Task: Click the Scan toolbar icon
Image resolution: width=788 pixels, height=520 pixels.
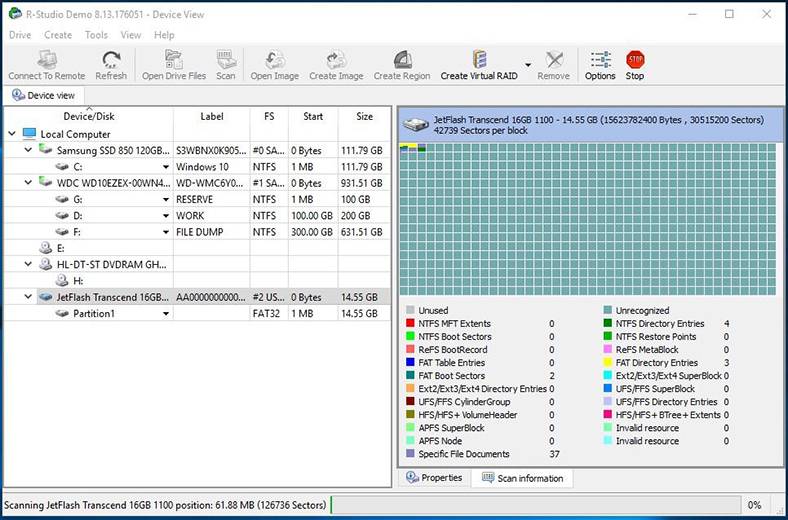Action: [x=226, y=65]
